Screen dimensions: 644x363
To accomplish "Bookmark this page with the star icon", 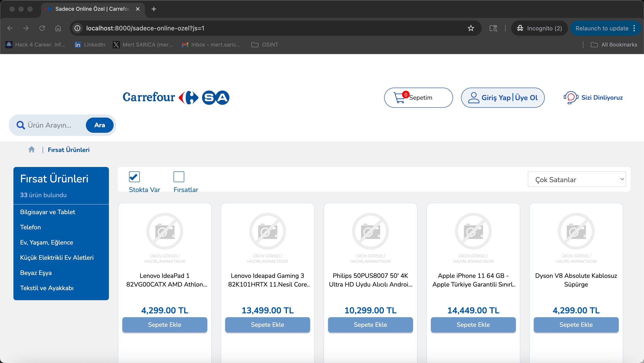I will click(471, 28).
